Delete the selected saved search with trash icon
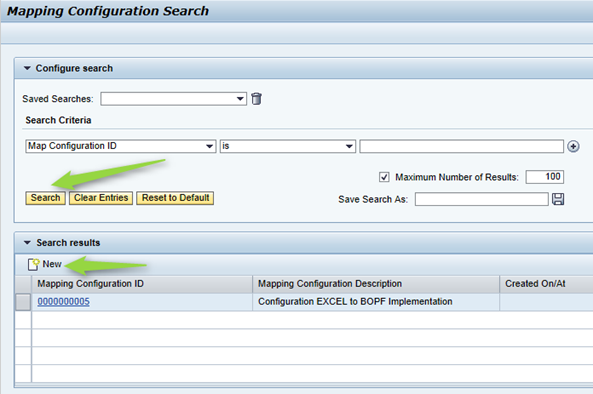593x394 pixels. click(x=256, y=99)
